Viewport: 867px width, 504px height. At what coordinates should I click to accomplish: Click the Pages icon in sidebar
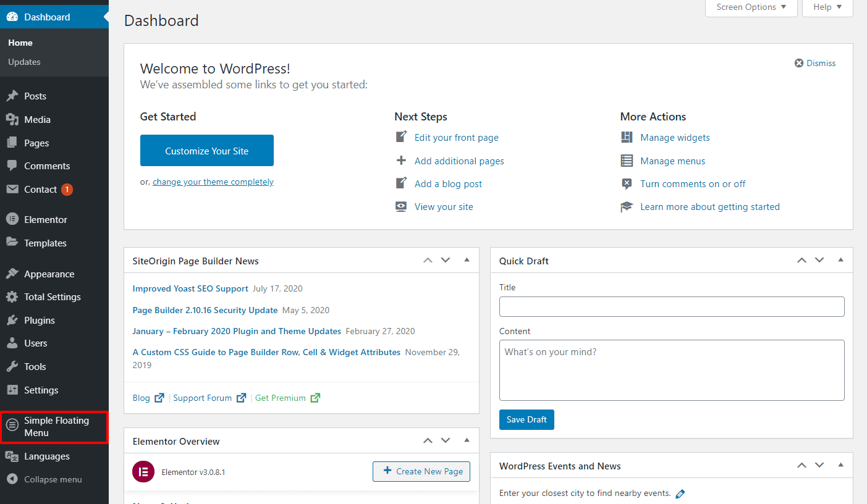[x=12, y=143]
